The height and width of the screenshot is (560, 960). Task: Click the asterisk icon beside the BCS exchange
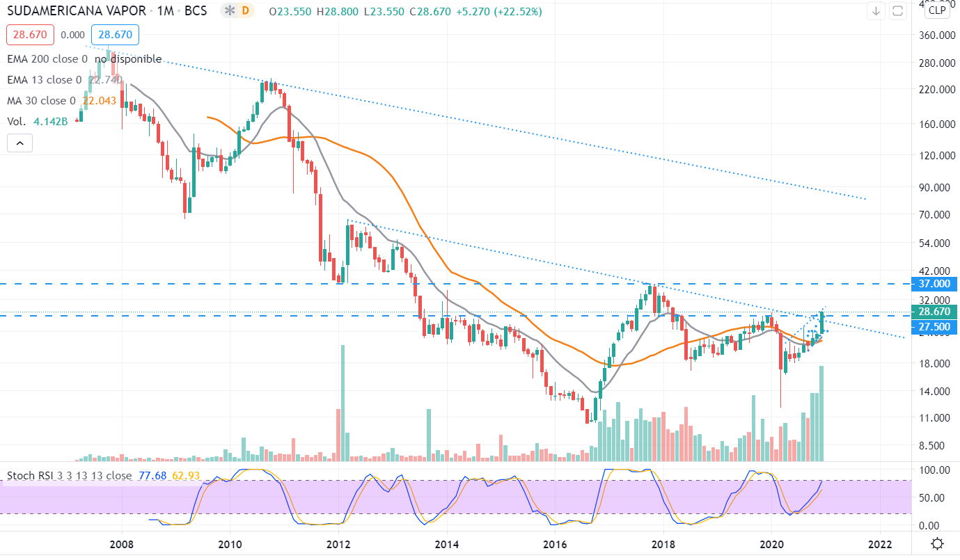tap(229, 11)
